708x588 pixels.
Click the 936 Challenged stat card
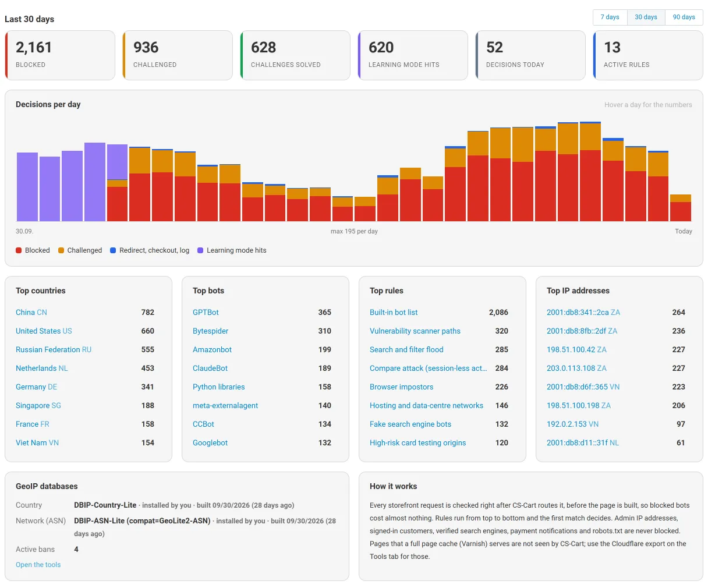(178, 55)
